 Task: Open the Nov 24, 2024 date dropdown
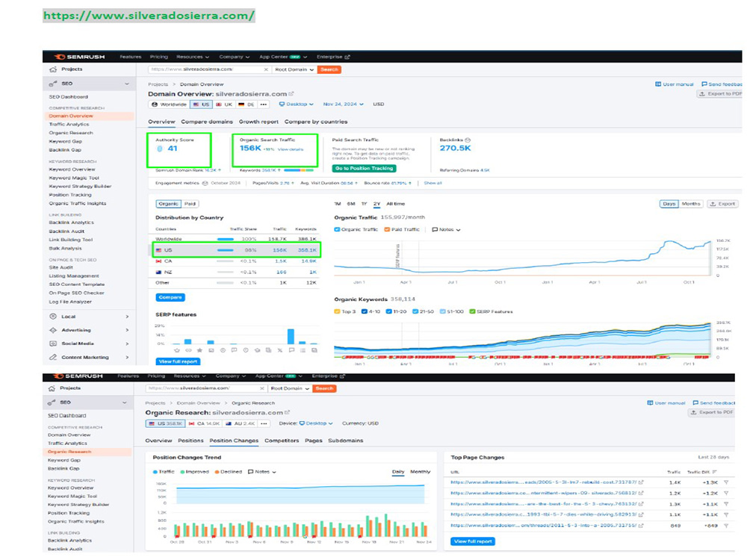tap(343, 105)
